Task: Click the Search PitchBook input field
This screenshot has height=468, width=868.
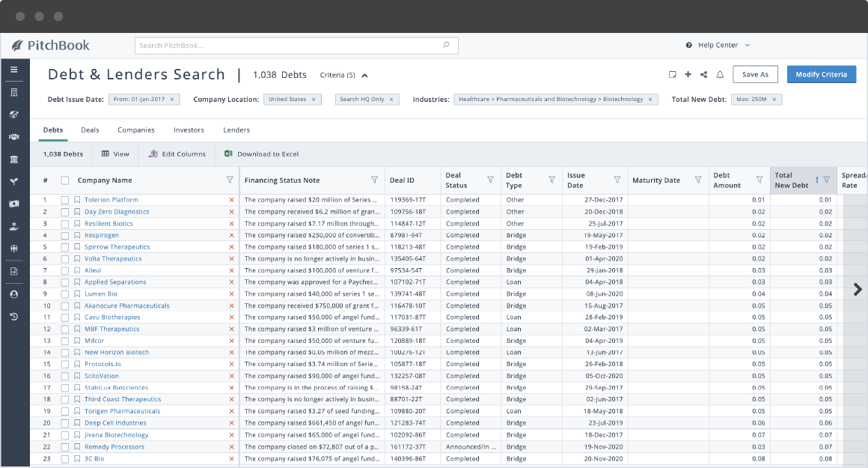Action: click(x=296, y=46)
